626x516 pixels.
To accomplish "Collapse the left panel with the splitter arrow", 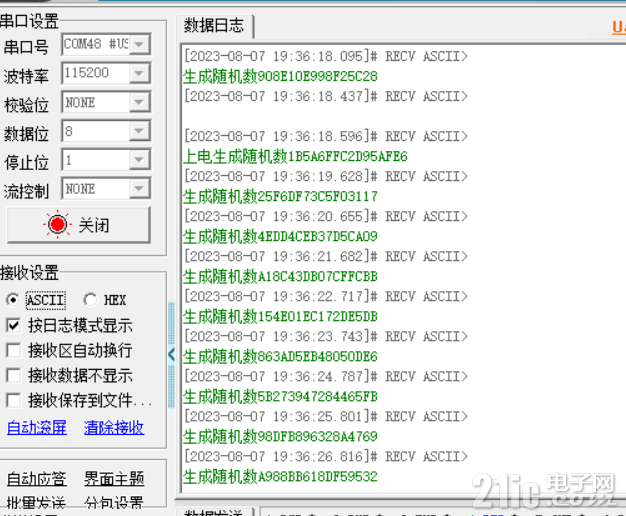I will click(x=172, y=354).
